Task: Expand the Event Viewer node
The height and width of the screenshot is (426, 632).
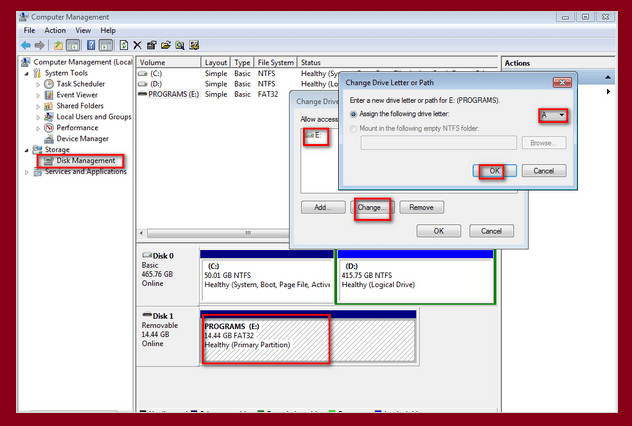Action: 38,95
